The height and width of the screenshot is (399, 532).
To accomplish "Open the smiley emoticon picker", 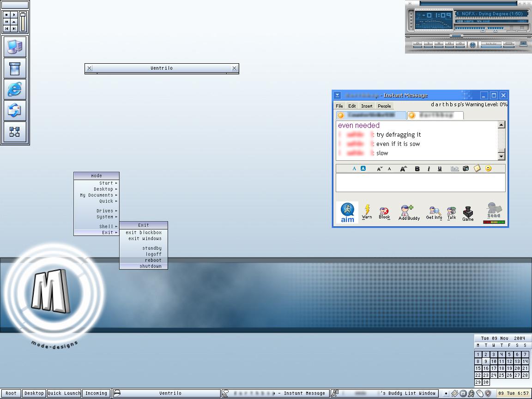I will [488, 168].
